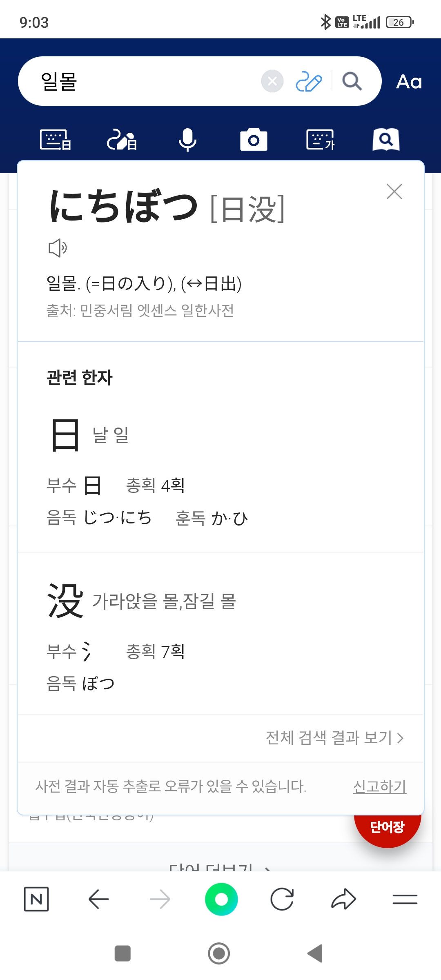Switch to Korean keyboard input

(x=320, y=140)
